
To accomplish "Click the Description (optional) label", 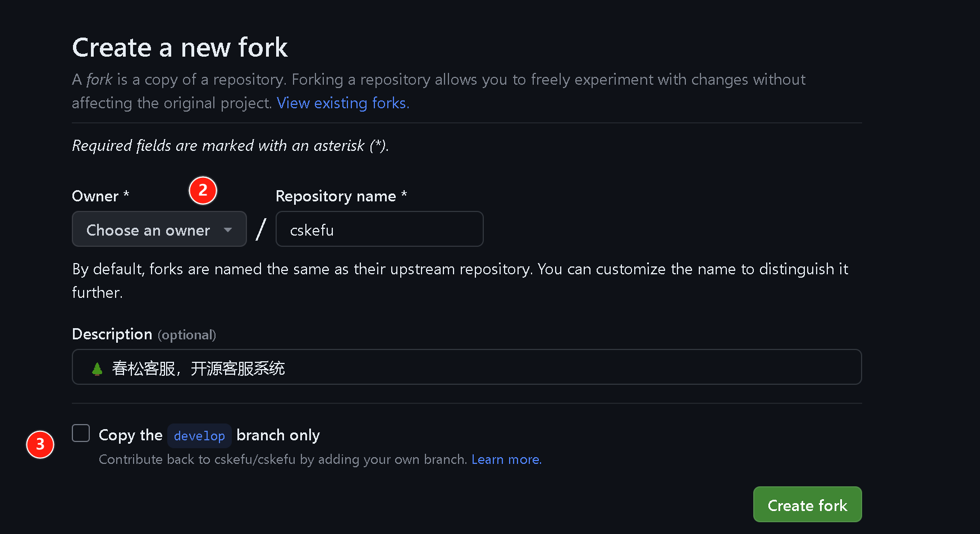I will pos(144,334).
